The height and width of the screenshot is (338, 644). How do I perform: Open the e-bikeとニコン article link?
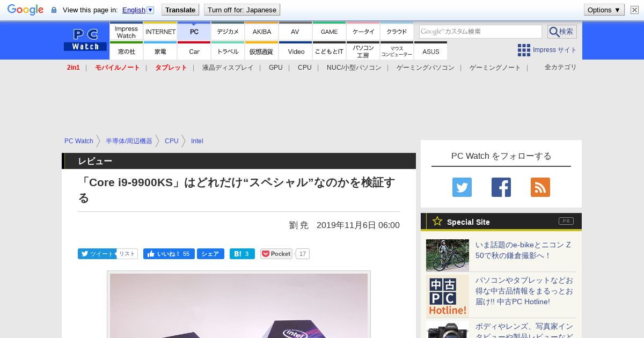click(x=523, y=250)
